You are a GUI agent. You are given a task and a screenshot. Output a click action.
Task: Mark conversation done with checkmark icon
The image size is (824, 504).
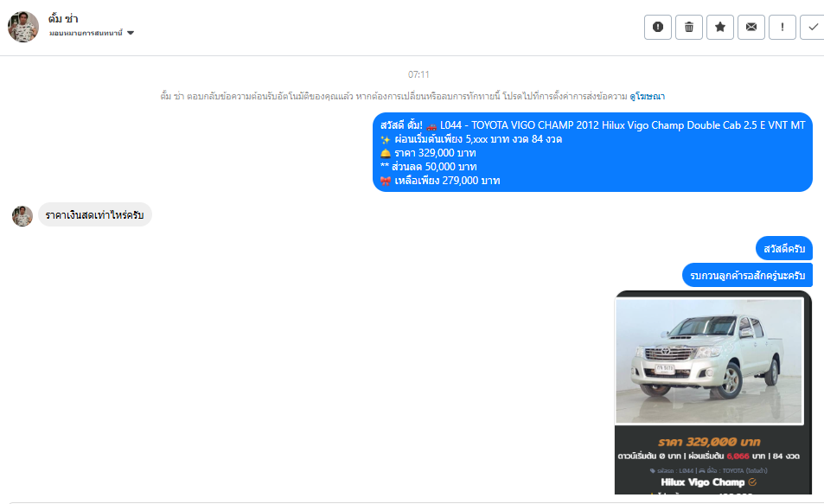(x=813, y=27)
